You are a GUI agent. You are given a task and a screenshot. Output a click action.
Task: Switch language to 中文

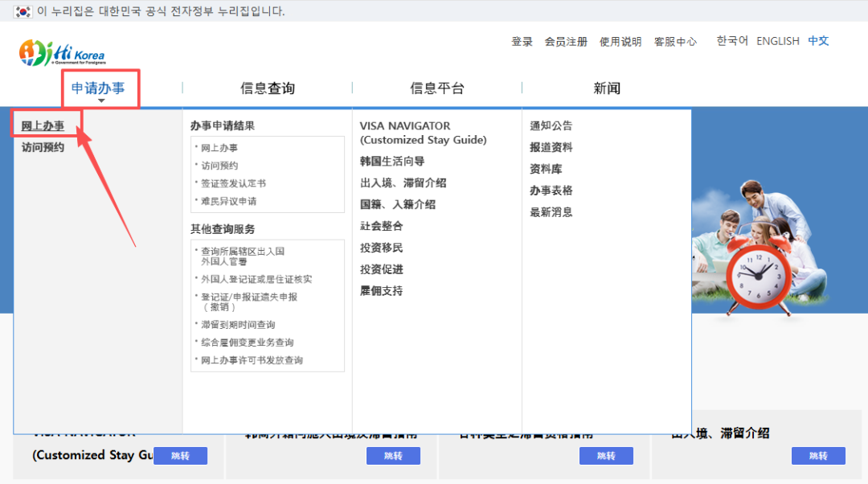[818, 41]
